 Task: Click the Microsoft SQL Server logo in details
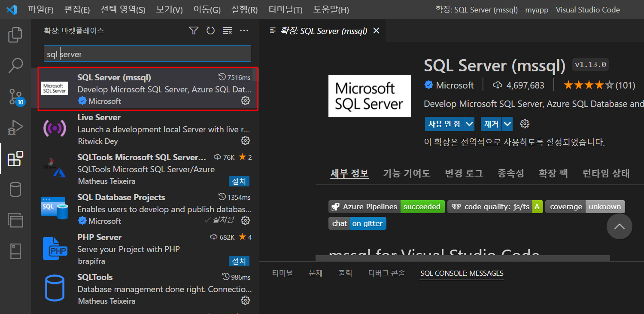[x=370, y=96]
